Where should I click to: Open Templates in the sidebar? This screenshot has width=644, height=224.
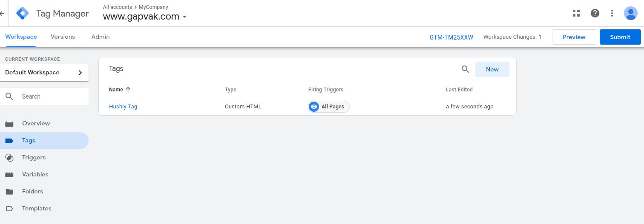coord(44,209)
